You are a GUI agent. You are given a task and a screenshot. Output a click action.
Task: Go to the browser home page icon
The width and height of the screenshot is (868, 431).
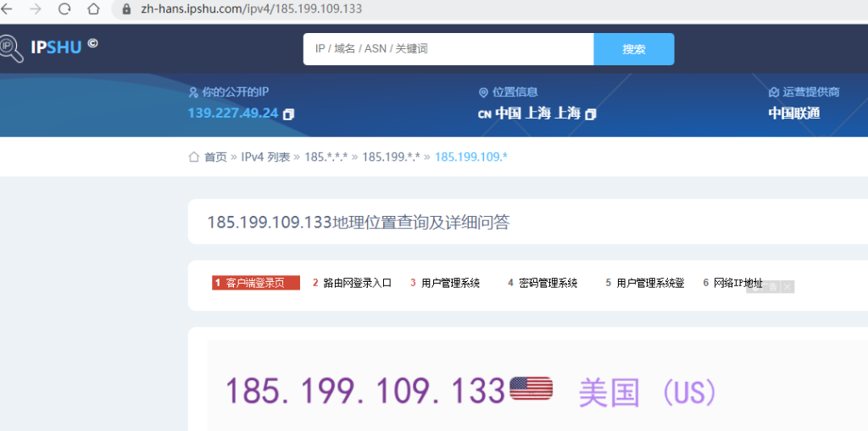click(x=93, y=9)
